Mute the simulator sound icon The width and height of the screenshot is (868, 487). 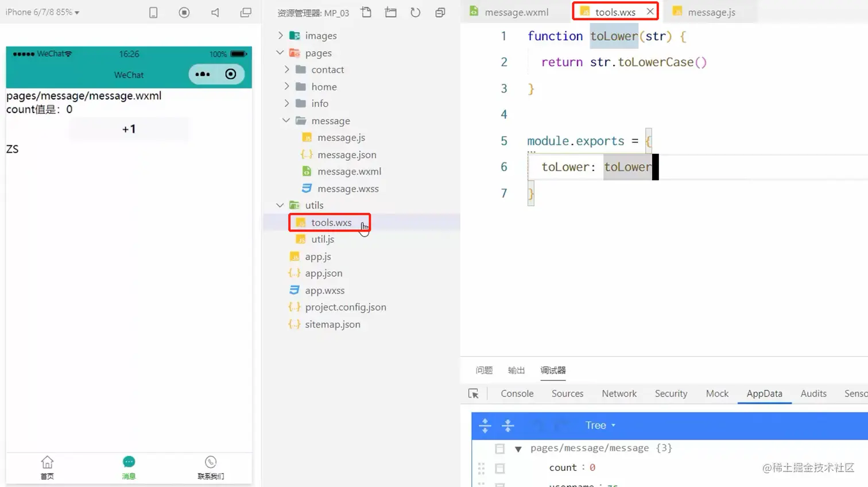[215, 12]
